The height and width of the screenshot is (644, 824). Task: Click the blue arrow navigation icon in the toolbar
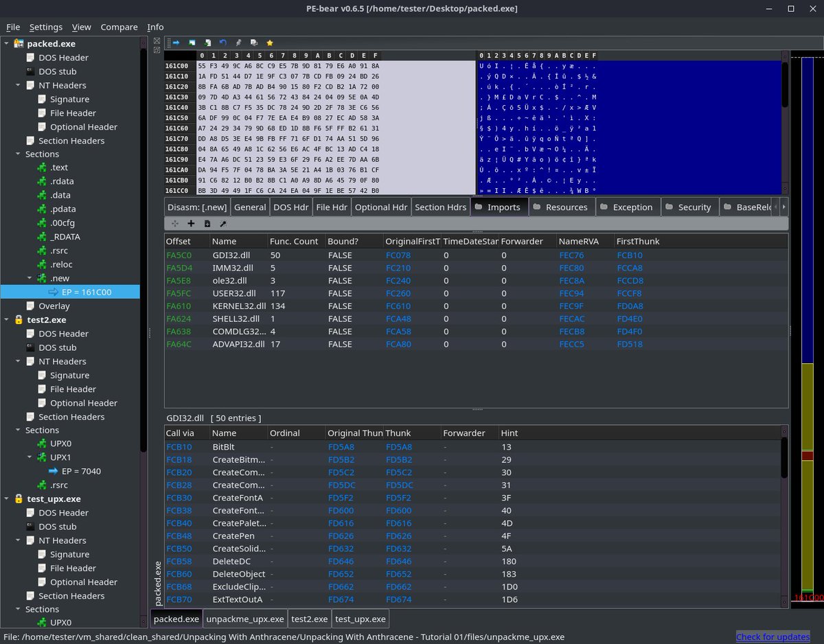click(x=176, y=43)
